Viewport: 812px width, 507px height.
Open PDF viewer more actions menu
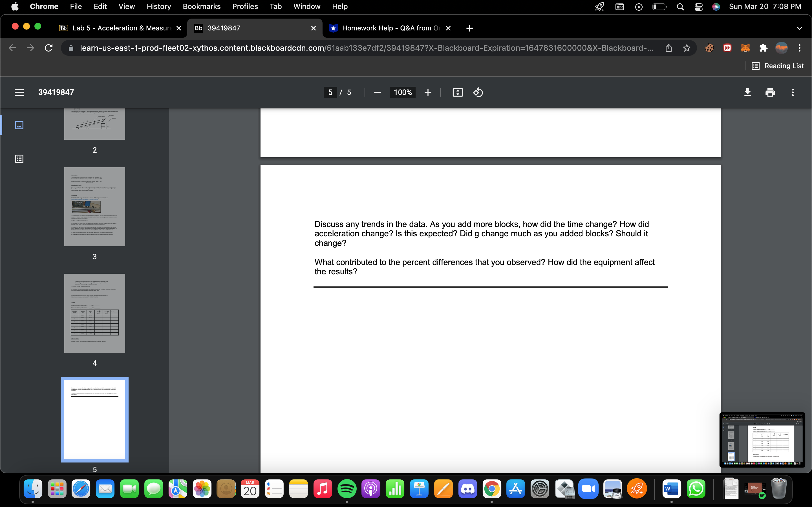point(793,92)
